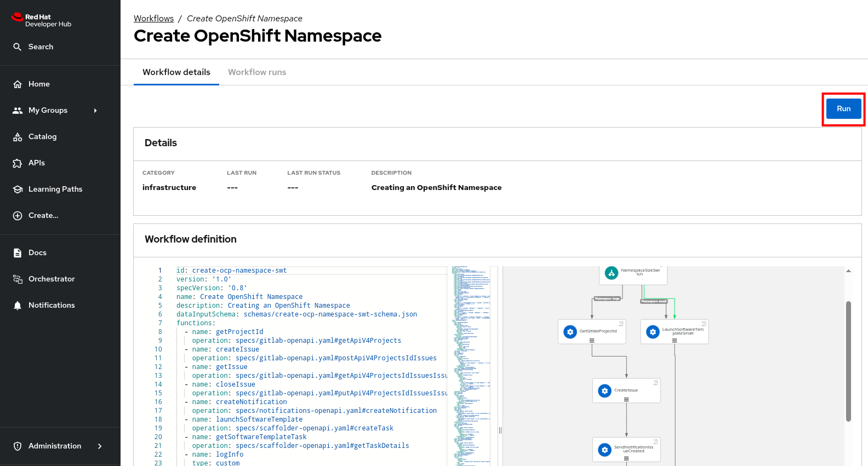Open Notifications in the sidebar
Viewport: 868px width, 466px height.
[x=60, y=306]
